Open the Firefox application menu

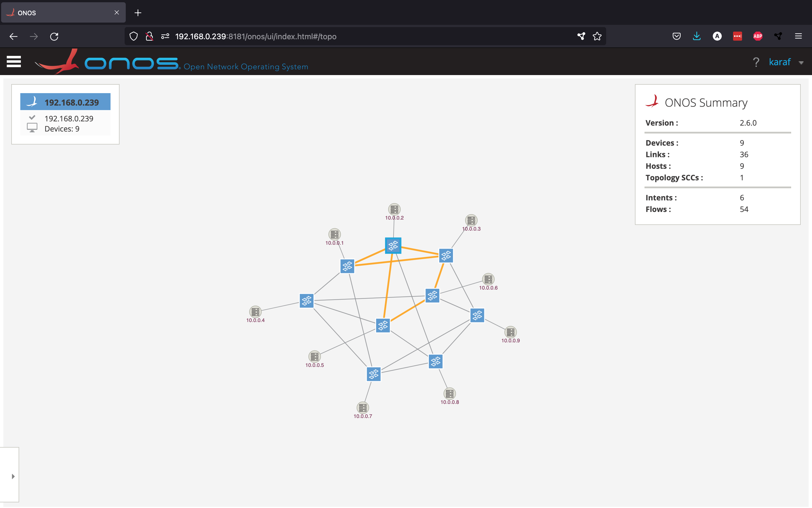[x=798, y=36]
